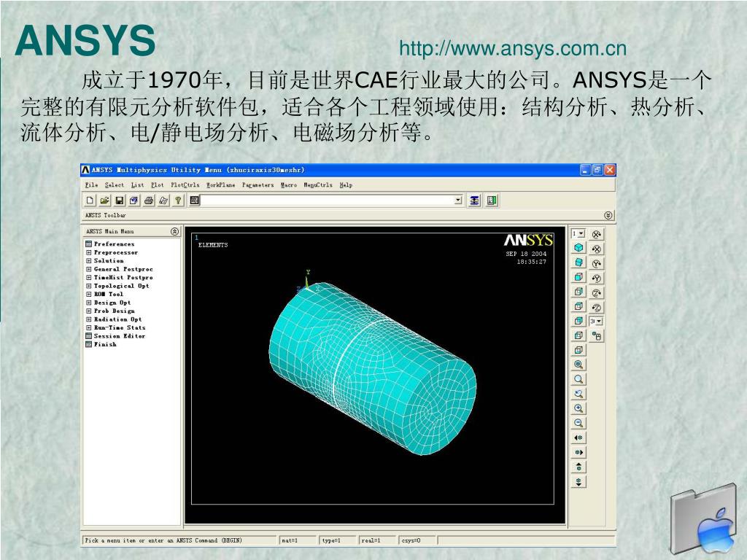Open the File menu
The image size is (747, 560).
tap(91, 184)
